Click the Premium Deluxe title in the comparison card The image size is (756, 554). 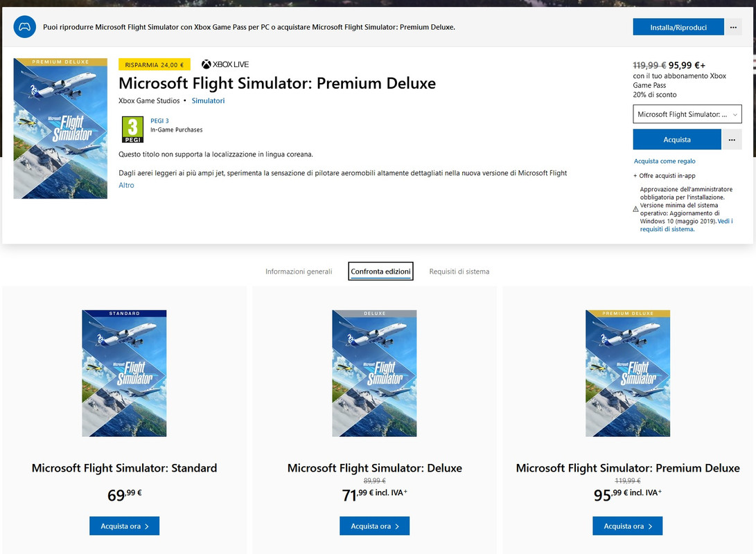tap(628, 468)
